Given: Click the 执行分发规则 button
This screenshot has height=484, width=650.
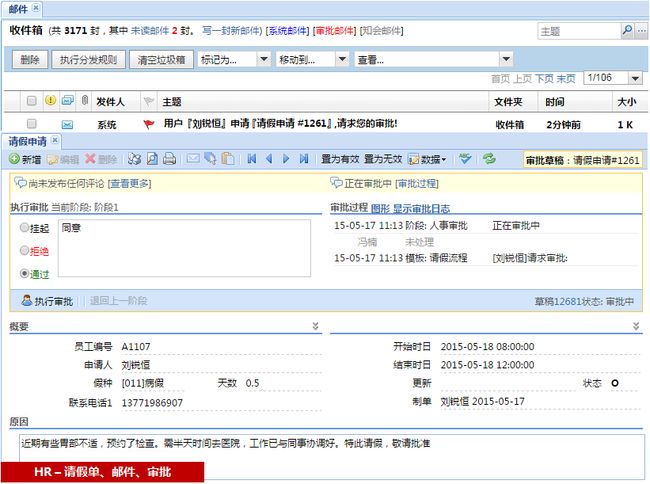Looking at the screenshot, I should click(x=88, y=60).
